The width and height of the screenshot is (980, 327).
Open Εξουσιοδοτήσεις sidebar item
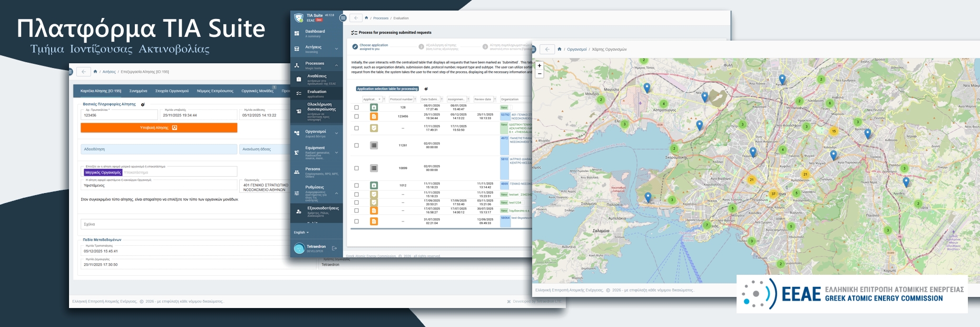click(x=316, y=211)
